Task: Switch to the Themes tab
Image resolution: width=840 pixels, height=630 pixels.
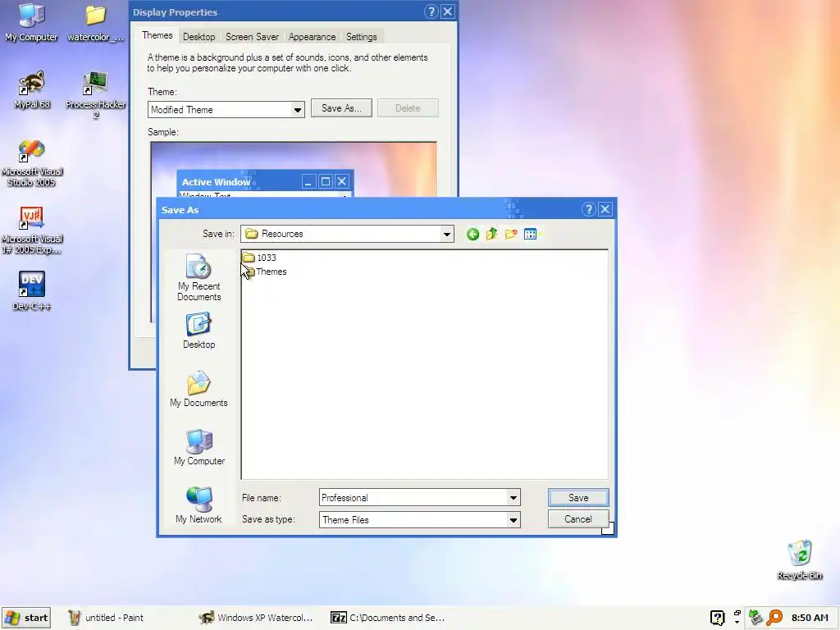Action: (157, 35)
